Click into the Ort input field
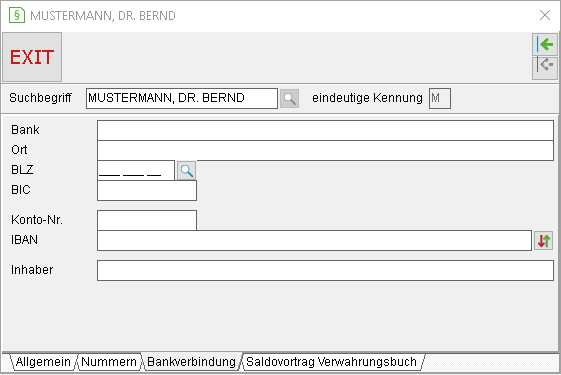This screenshot has height=375, width=561. (x=325, y=150)
